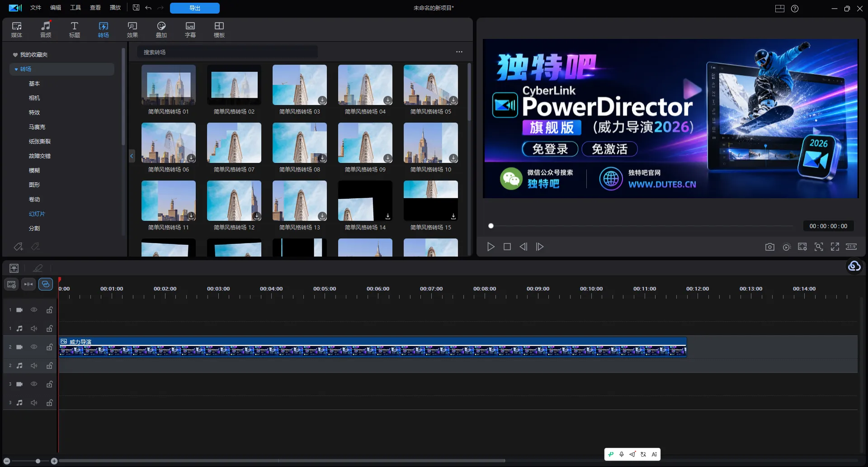Enter fullscreen preview mode
This screenshot has height=467, width=868.
[x=835, y=247]
